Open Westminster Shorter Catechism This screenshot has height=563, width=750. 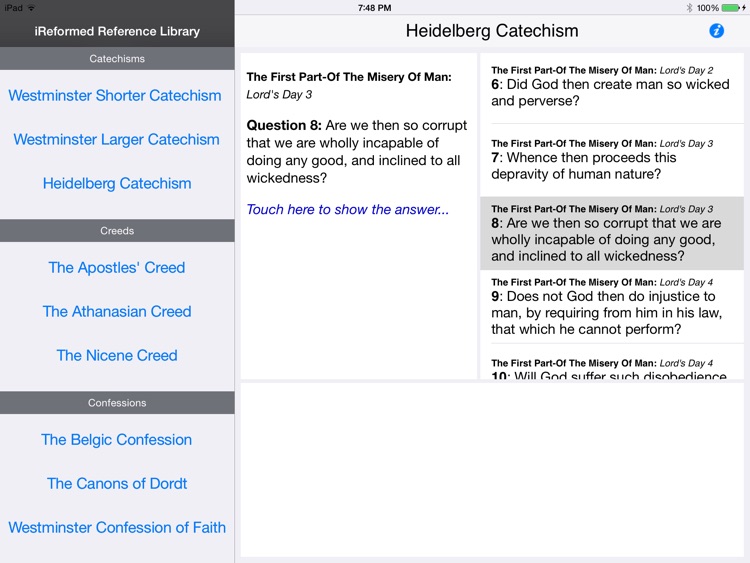(x=115, y=95)
